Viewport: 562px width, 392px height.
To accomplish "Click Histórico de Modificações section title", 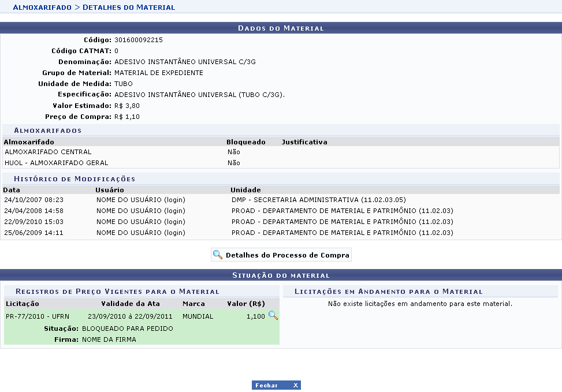I will tap(75, 179).
